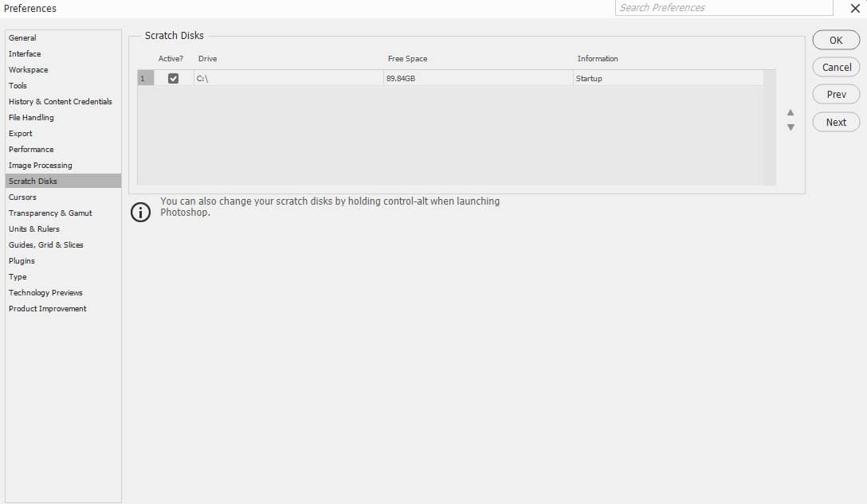
Task: Open History & Content Credentials settings
Action: [61, 101]
